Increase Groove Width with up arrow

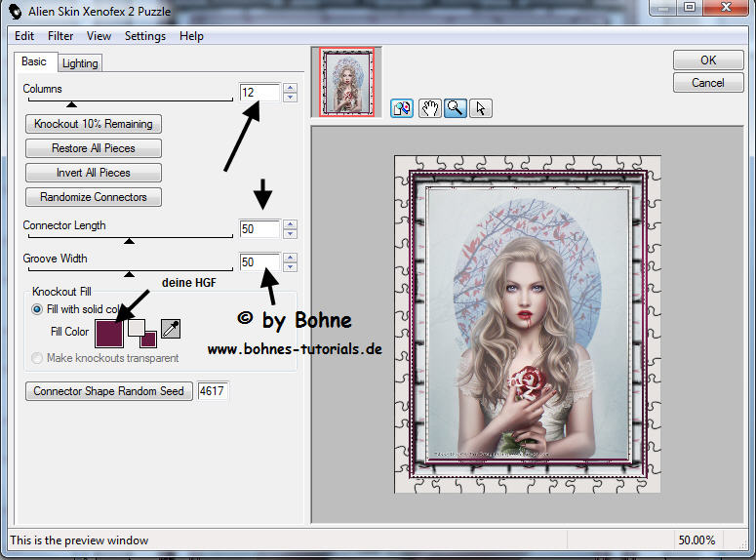coord(291,258)
